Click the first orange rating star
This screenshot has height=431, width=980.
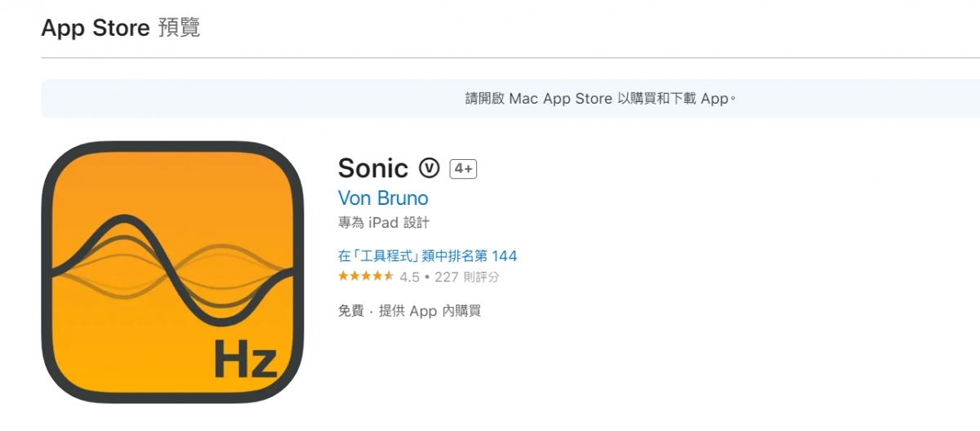coord(343,277)
